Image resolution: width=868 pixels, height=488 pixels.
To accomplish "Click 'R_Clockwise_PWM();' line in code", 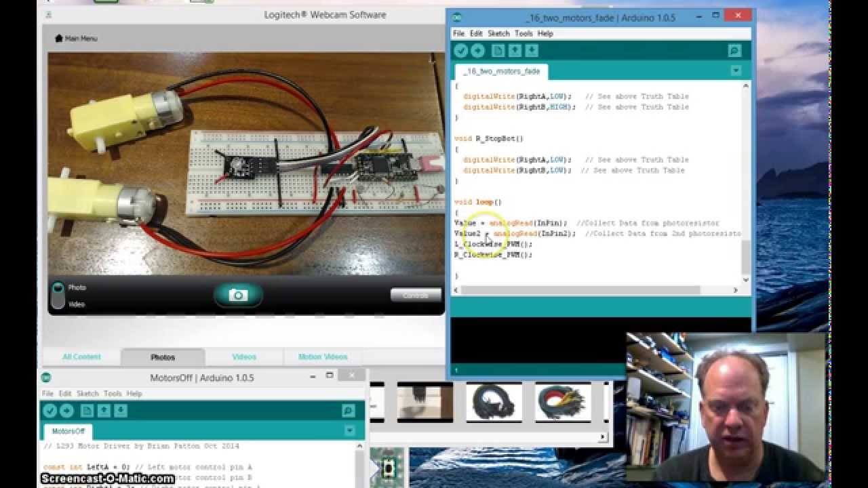I will (493, 255).
